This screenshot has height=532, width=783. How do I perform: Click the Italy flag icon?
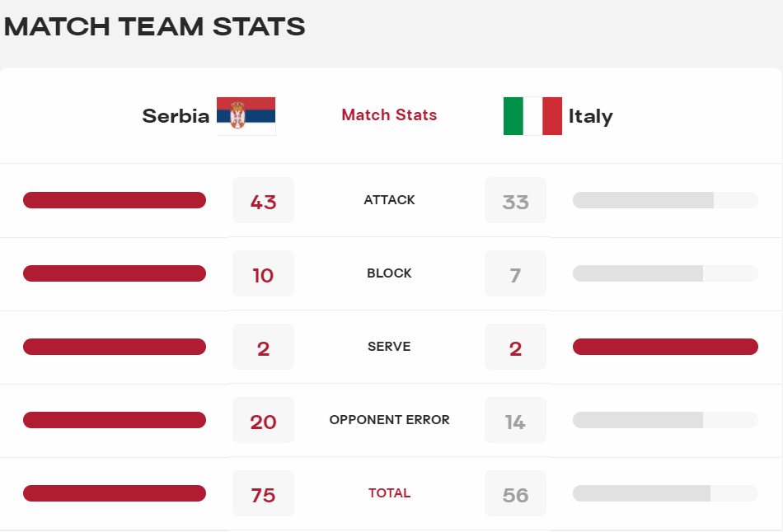(532, 116)
